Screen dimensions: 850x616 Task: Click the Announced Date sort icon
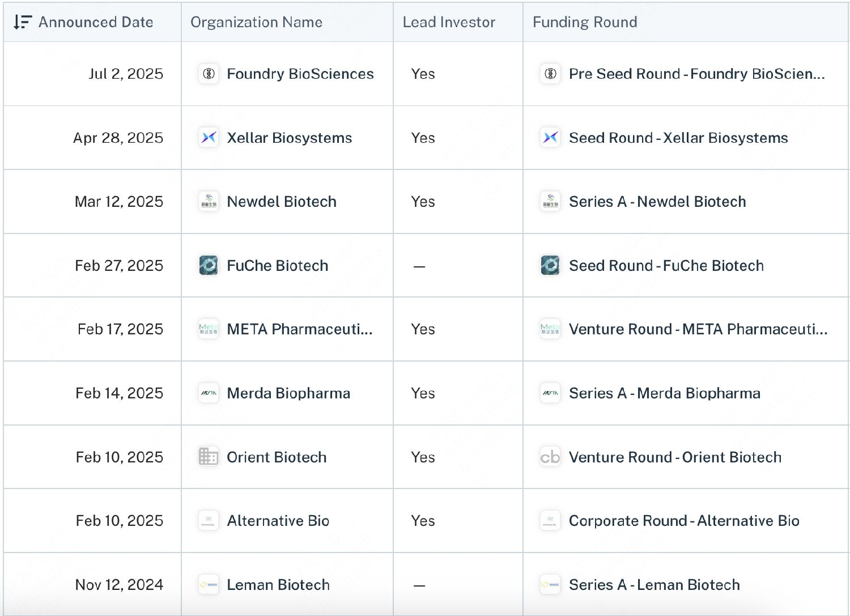pos(22,22)
